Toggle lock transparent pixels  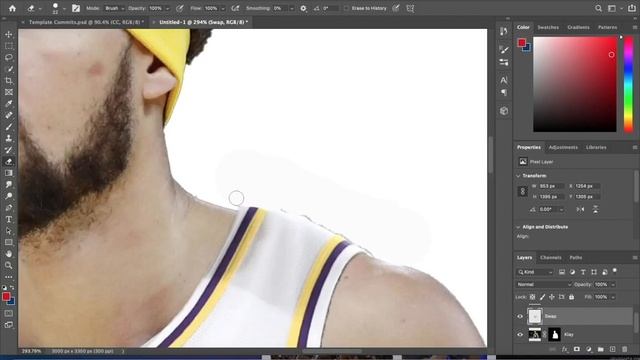tap(532, 297)
